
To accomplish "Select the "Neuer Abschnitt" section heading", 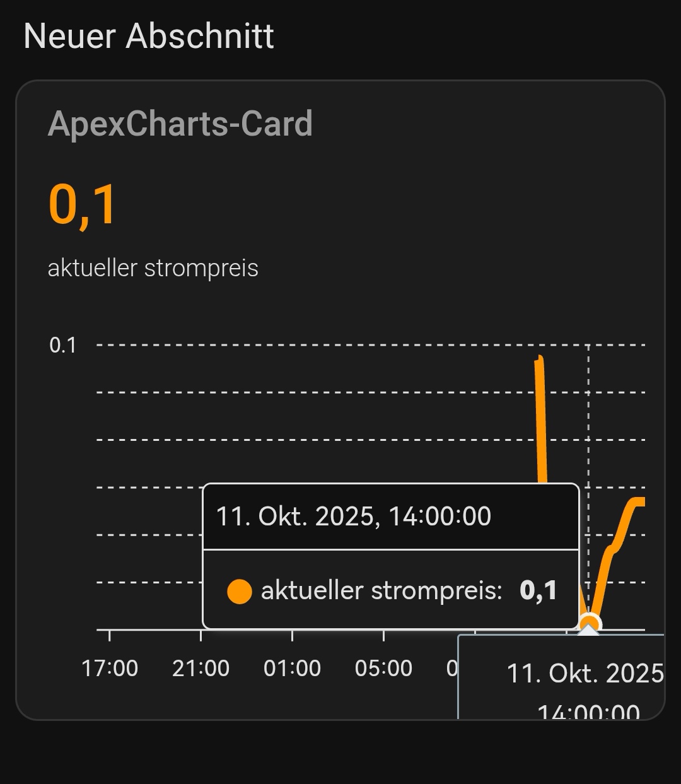I will [149, 36].
